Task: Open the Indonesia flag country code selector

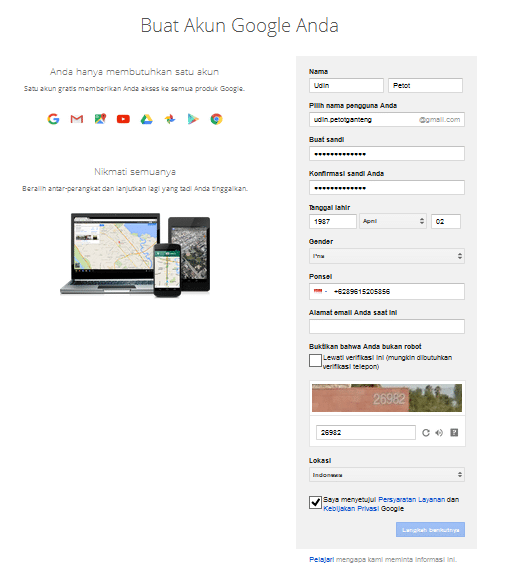Action: [320, 291]
